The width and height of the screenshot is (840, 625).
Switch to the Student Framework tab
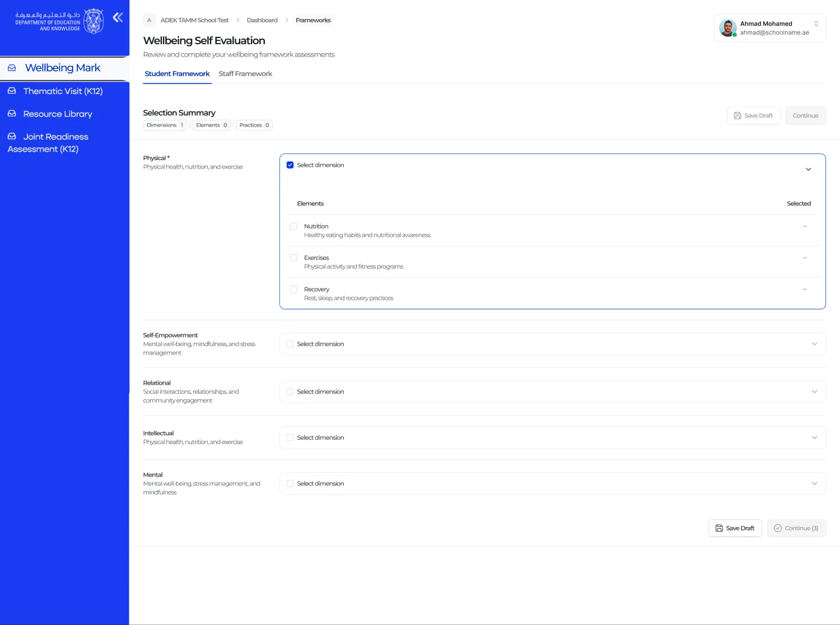[177, 74]
